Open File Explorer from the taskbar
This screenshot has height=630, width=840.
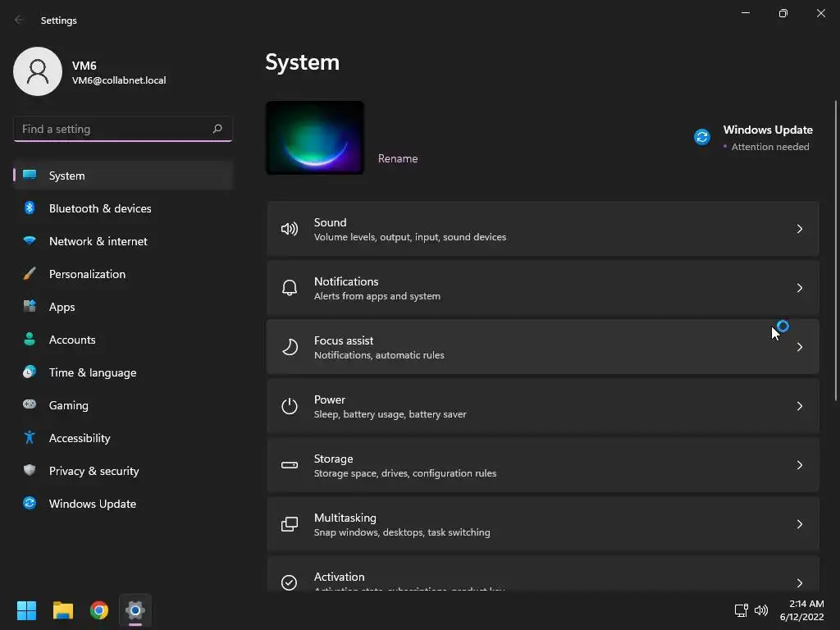tap(63, 610)
